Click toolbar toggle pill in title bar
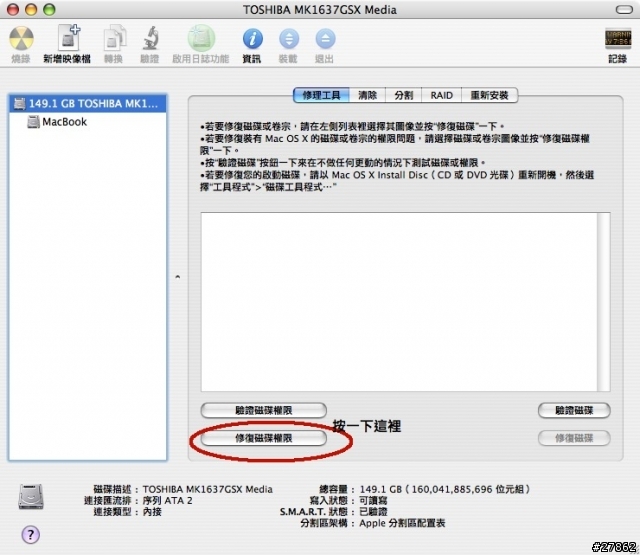Screen dimensions: 640x555 [624, 9]
